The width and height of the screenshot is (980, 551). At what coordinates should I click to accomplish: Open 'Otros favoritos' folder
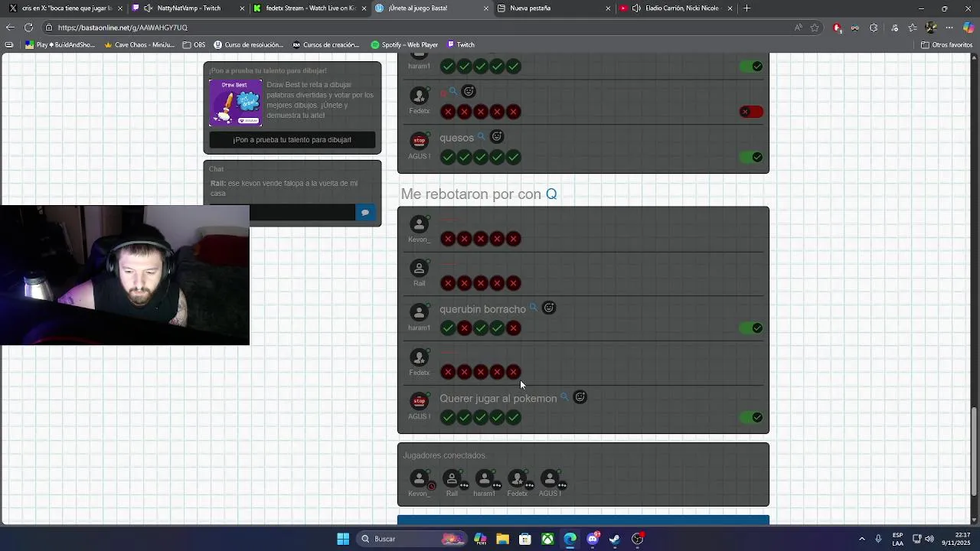(946, 44)
